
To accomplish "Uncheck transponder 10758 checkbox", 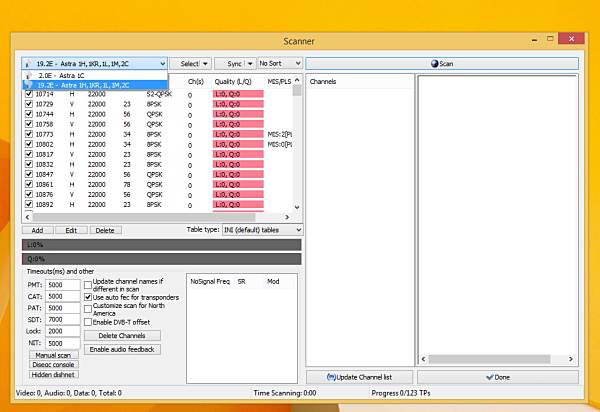I will point(29,124).
